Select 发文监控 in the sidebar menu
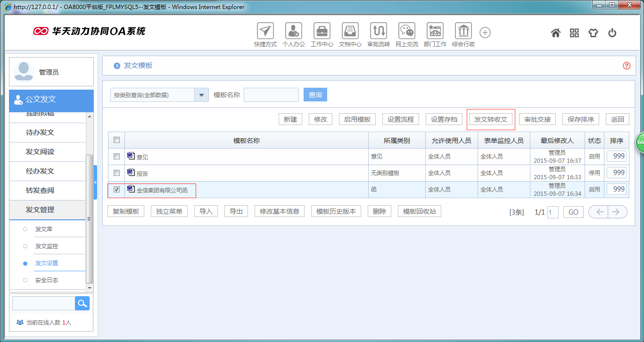Screen dimensions: 644x342 coord(47,246)
